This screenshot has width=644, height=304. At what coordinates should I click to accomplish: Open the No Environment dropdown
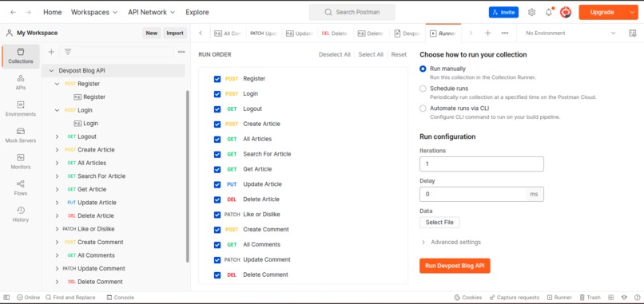[571, 34]
